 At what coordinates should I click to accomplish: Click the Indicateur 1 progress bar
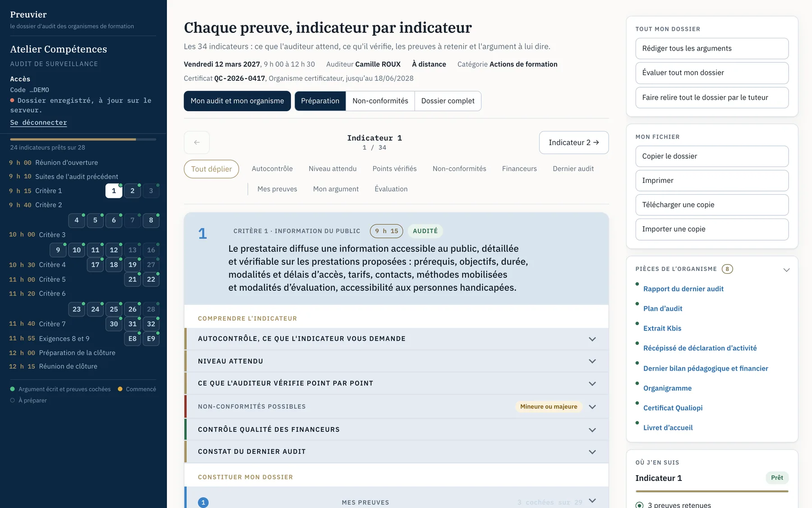[712, 491]
